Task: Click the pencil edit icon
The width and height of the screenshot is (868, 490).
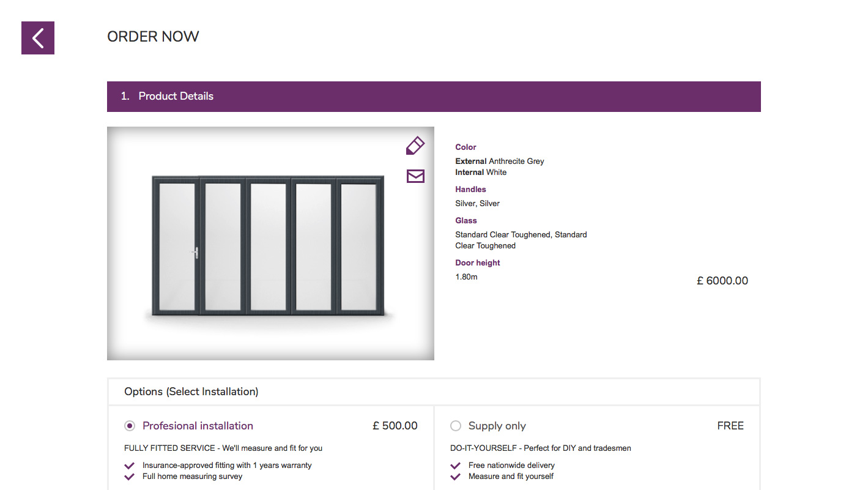Action: click(415, 146)
